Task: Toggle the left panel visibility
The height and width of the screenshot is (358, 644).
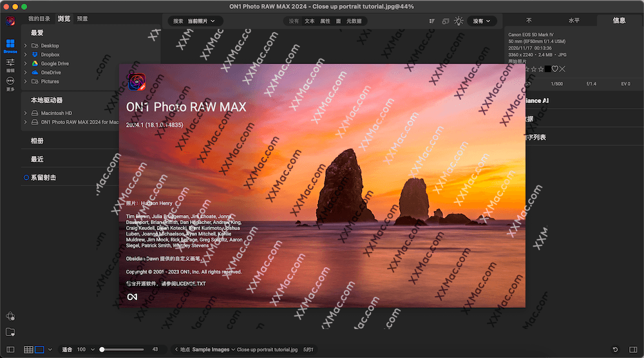Action: point(10,350)
